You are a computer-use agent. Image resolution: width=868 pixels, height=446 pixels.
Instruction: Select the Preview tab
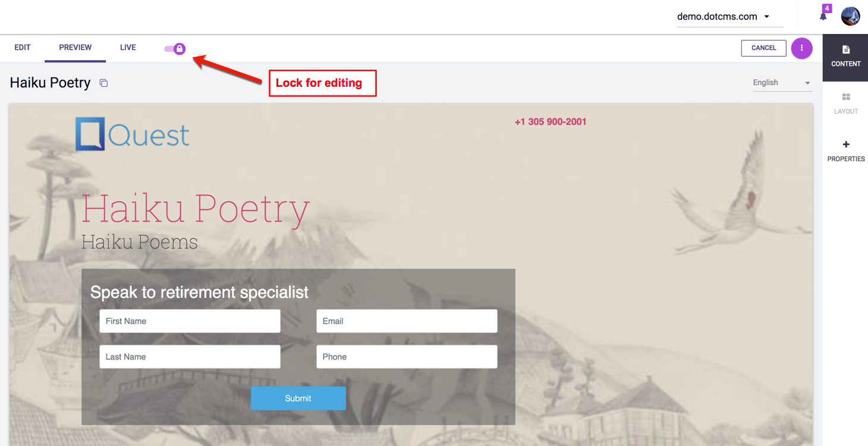(76, 48)
